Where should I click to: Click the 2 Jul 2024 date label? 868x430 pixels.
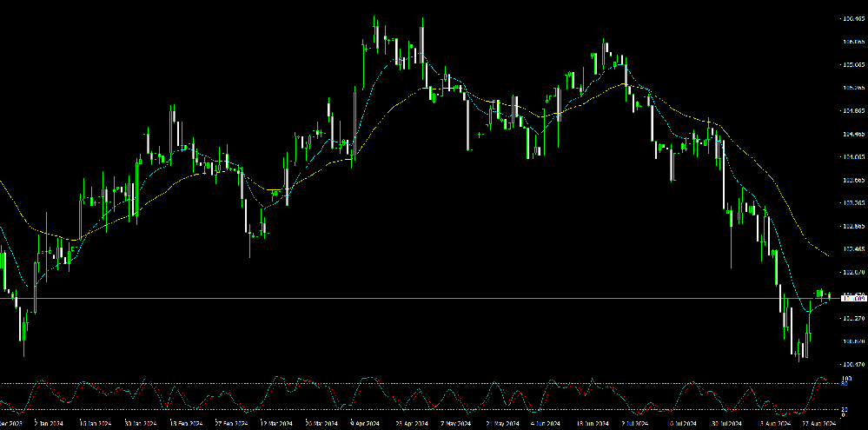pos(637,424)
